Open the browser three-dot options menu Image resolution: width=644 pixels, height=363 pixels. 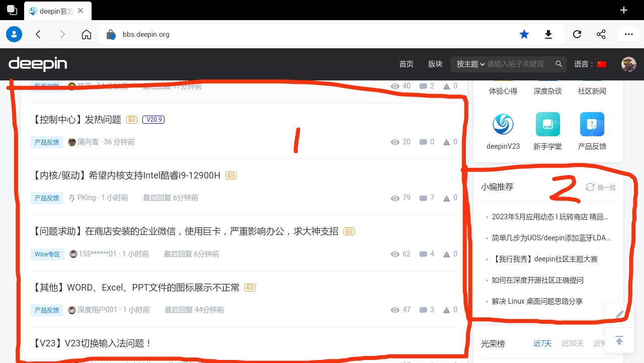point(628,34)
